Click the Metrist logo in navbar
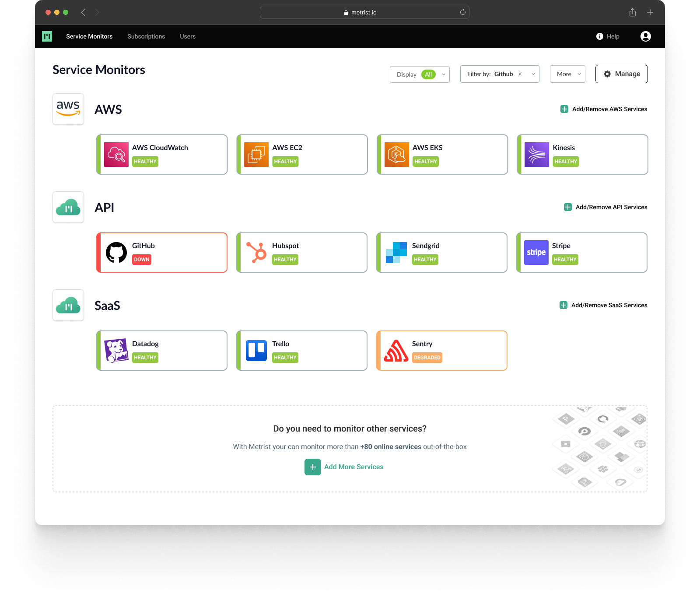The height and width of the screenshot is (604, 700). click(47, 36)
